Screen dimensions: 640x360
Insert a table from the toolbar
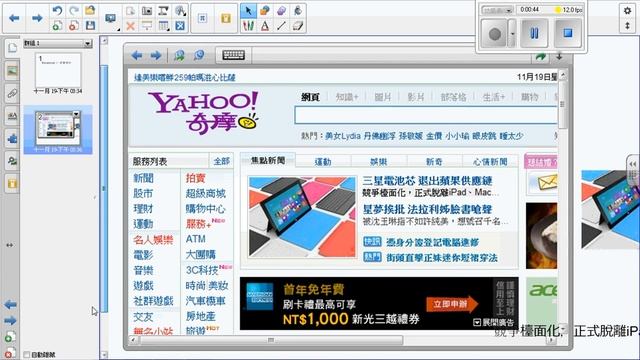tap(164, 27)
